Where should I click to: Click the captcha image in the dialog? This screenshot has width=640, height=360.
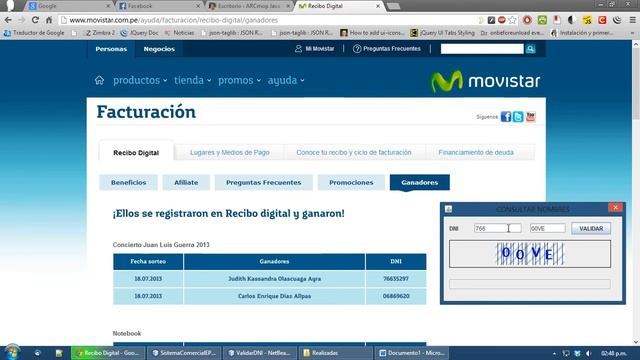[x=530, y=254]
